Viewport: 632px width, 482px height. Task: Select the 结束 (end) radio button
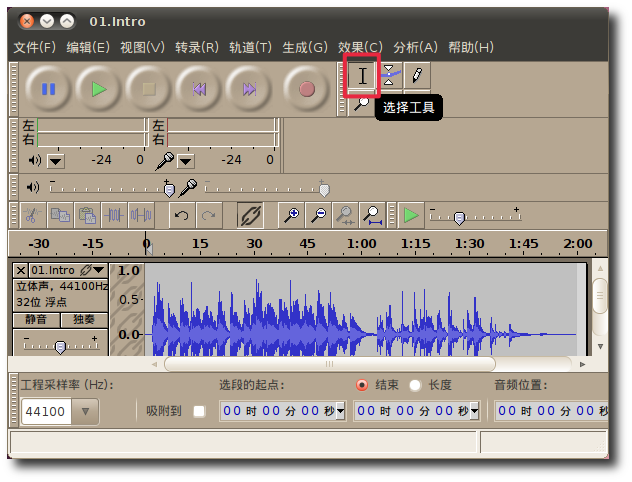(x=362, y=385)
